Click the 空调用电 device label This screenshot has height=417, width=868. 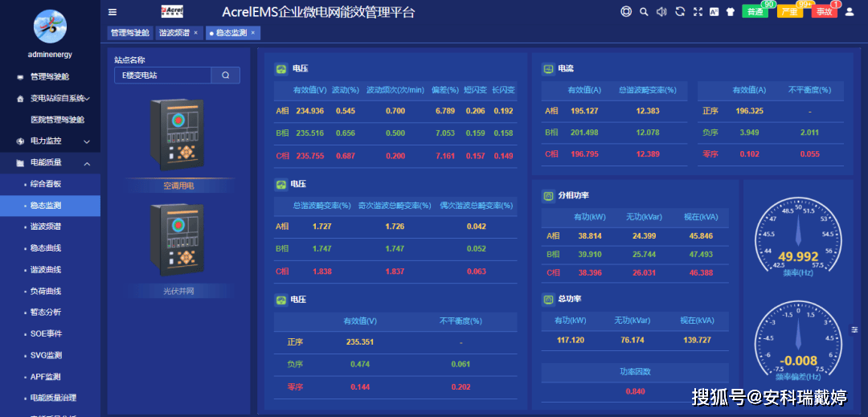178,186
